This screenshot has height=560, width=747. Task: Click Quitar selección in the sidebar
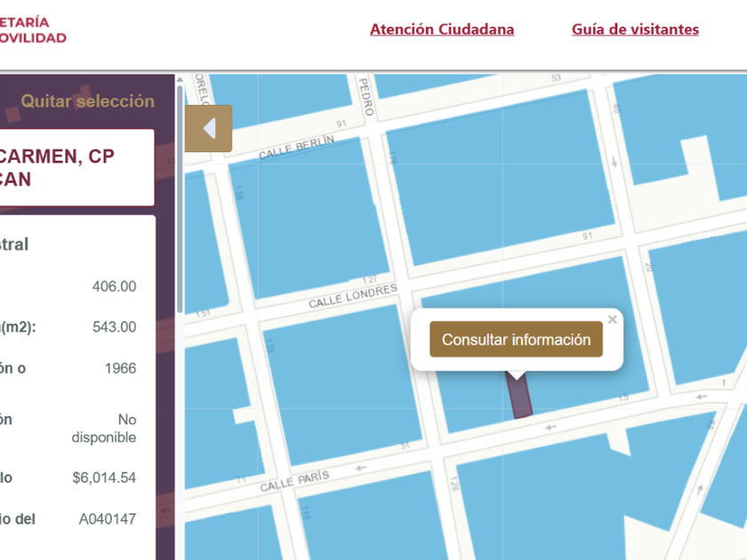88,101
